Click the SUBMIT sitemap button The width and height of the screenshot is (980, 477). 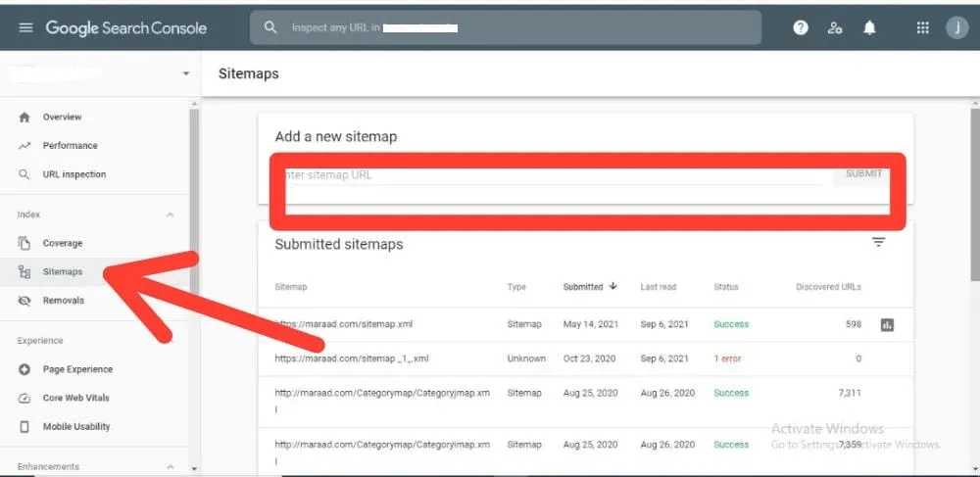(863, 173)
